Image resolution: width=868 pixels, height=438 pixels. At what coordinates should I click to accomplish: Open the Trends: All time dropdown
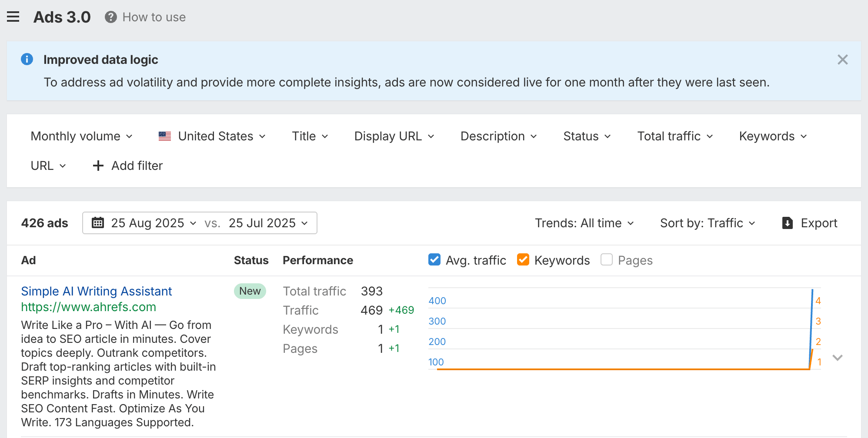coord(584,223)
